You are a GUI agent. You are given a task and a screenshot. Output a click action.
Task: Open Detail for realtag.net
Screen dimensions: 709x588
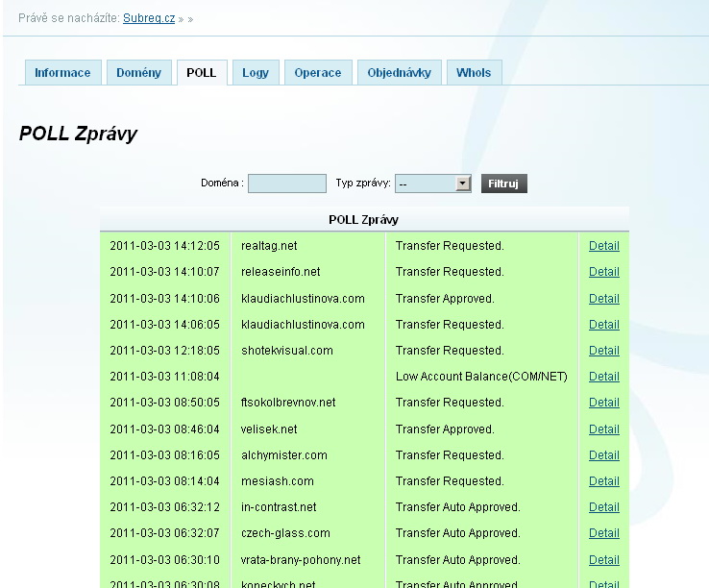tap(603, 246)
